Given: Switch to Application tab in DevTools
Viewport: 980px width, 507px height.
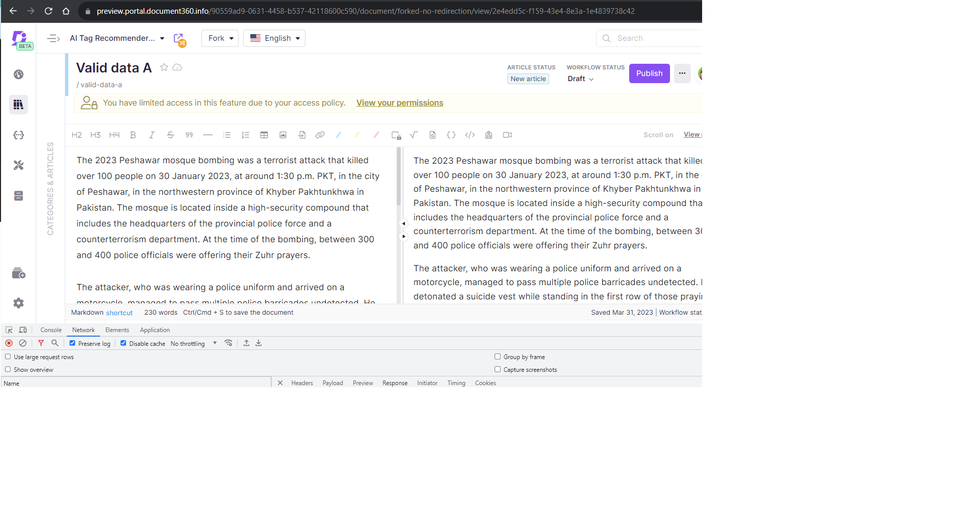Looking at the screenshot, I should 155,330.
